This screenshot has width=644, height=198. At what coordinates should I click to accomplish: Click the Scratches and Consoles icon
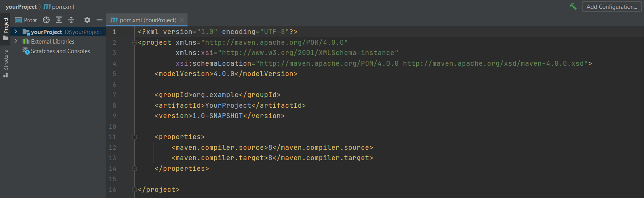pyautogui.click(x=26, y=51)
